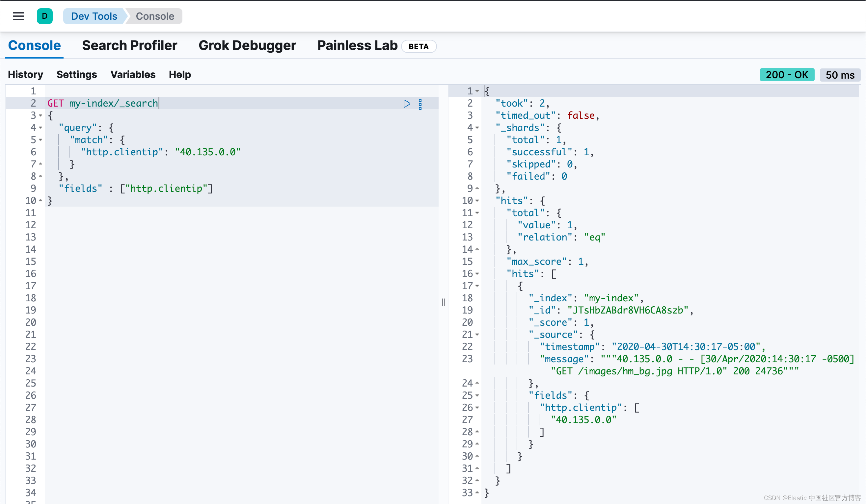866x504 pixels.
Task: Fold the _source object in the response
Action: click(478, 335)
